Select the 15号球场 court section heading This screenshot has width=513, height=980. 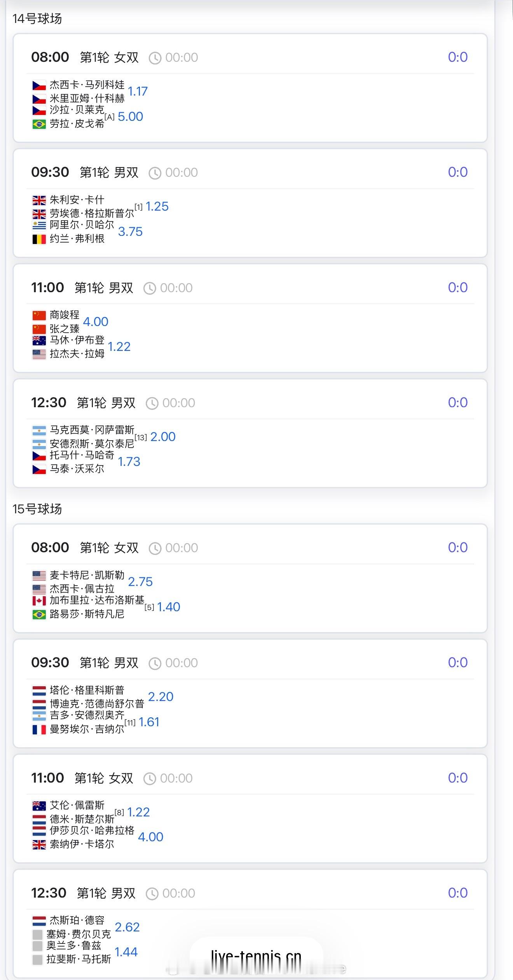37,509
